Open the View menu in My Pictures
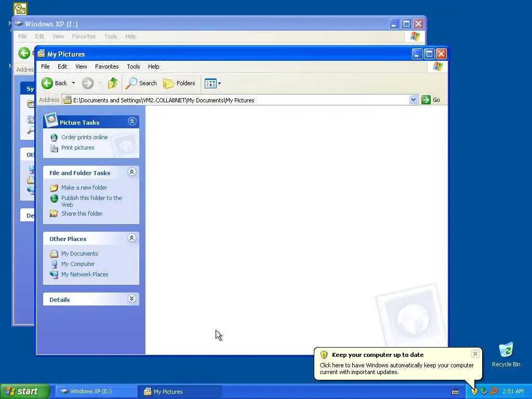 [x=81, y=66]
